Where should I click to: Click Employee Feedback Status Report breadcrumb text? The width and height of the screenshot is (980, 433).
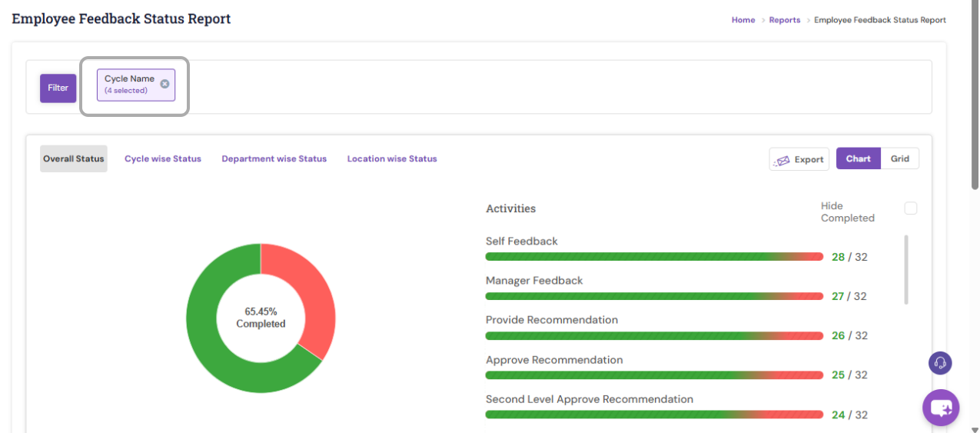[x=880, y=20]
